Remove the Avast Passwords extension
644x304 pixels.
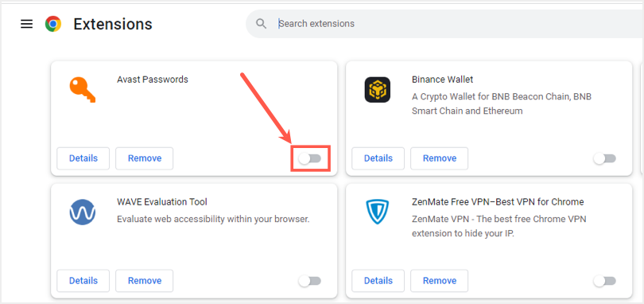click(145, 158)
